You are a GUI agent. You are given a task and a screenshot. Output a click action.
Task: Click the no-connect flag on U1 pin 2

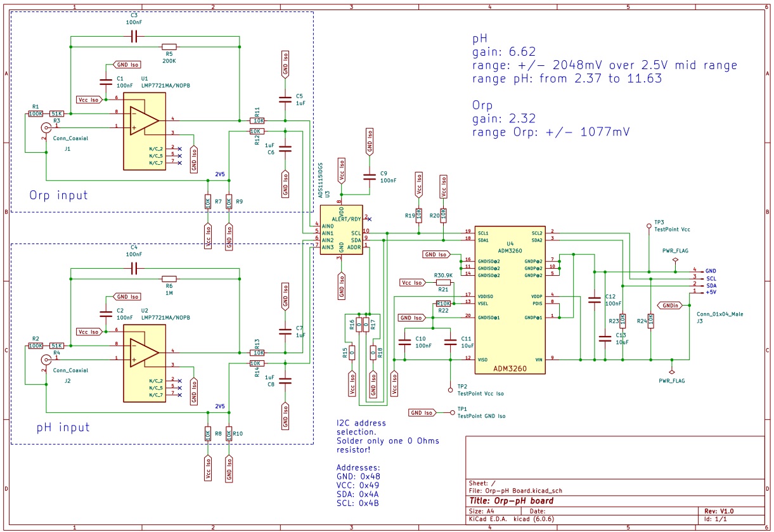click(180, 149)
